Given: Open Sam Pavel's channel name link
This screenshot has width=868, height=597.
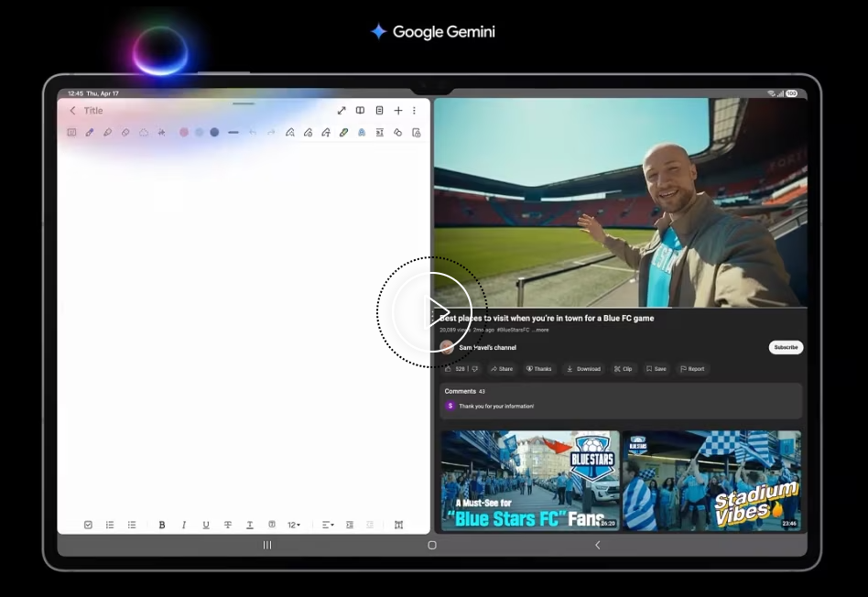Looking at the screenshot, I should click(488, 347).
